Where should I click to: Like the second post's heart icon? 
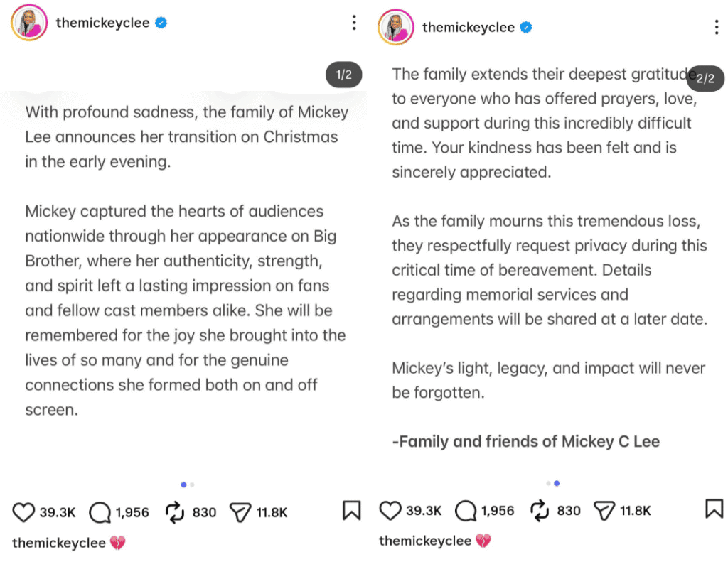pyautogui.click(x=390, y=510)
